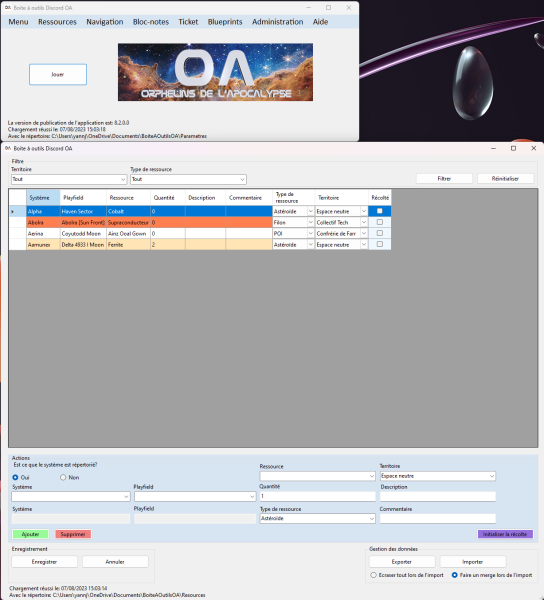Click the Aamunex system cell
Image resolution: width=544 pixels, height=600 pixels.
tap(43, 245)
